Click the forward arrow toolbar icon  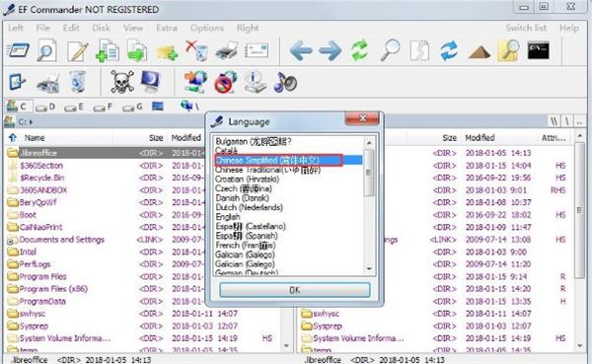330,51
